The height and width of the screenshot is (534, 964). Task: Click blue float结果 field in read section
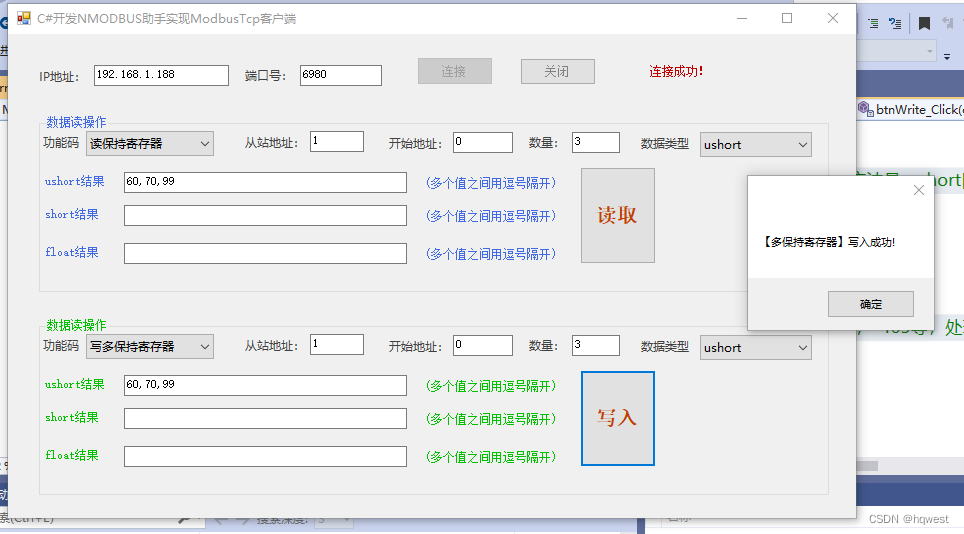(265, 253)
